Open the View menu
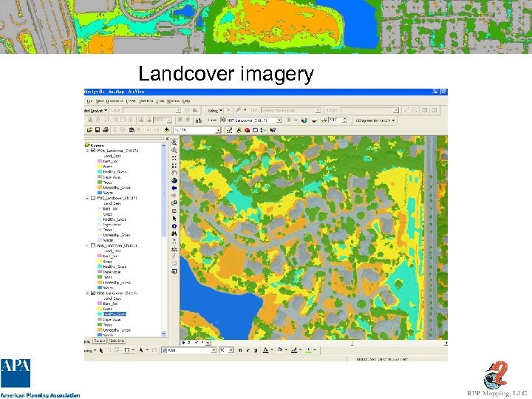Viewport: 532px width, 399px height. [100, 101]
